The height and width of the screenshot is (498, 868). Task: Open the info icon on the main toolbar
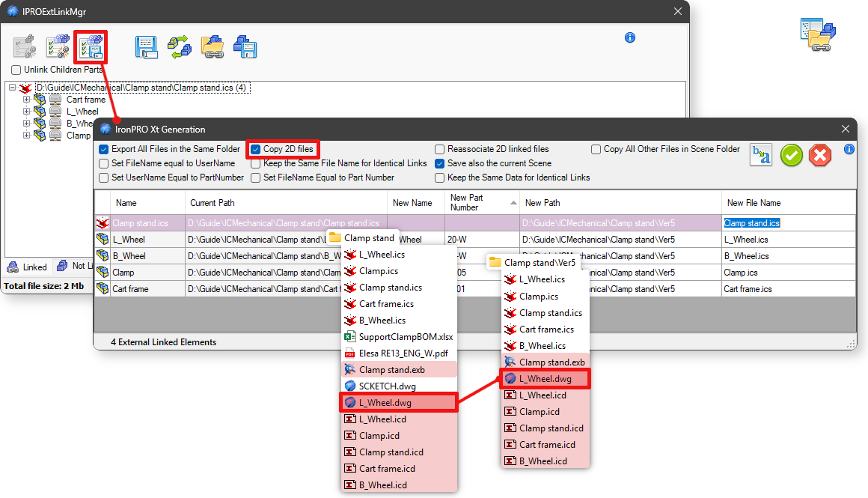pos(629,37)
